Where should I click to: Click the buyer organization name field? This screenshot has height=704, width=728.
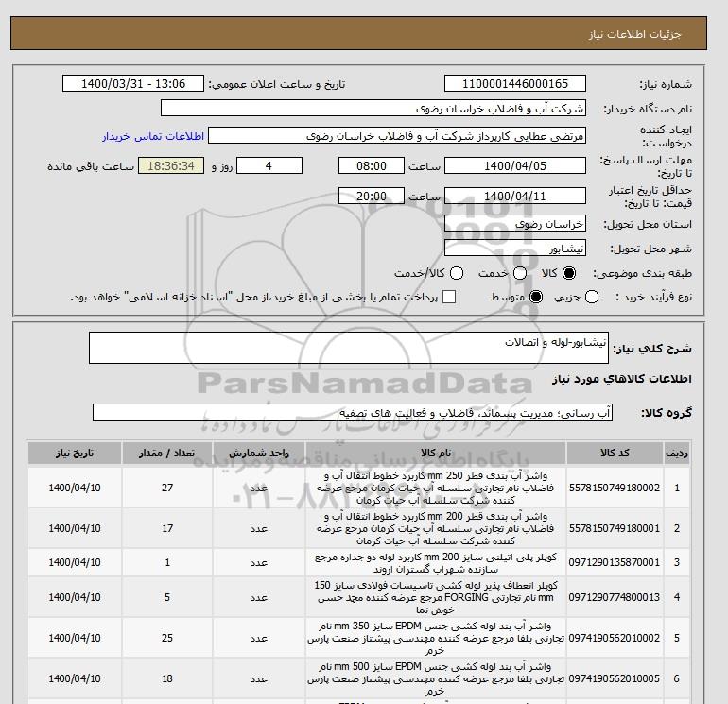click(x=373, y=108)
